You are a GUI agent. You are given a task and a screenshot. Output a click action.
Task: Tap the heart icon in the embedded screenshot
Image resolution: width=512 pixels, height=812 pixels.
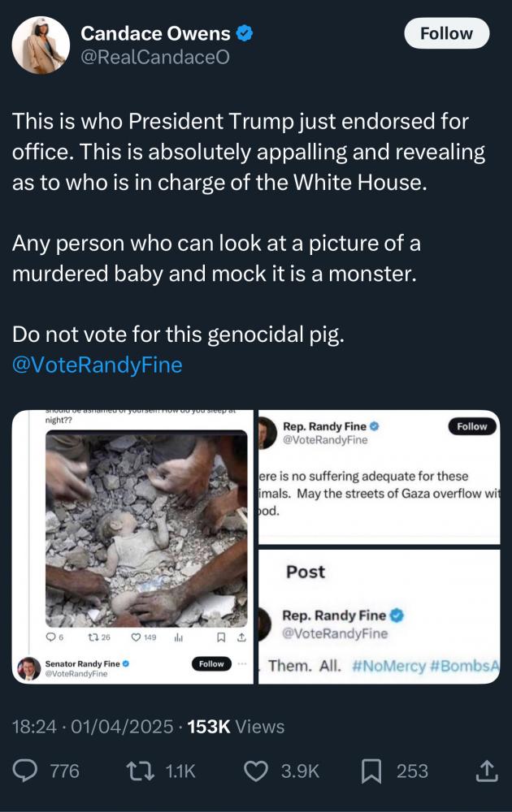[137, 637]
